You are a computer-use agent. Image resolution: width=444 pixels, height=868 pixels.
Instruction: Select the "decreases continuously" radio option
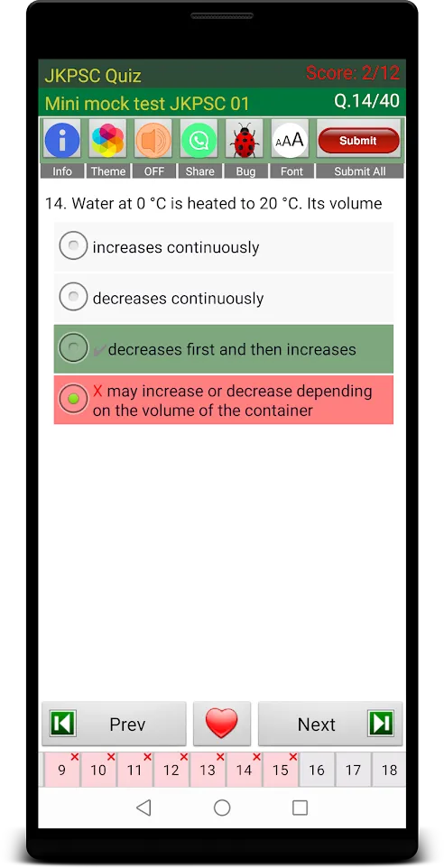[224, 298]
